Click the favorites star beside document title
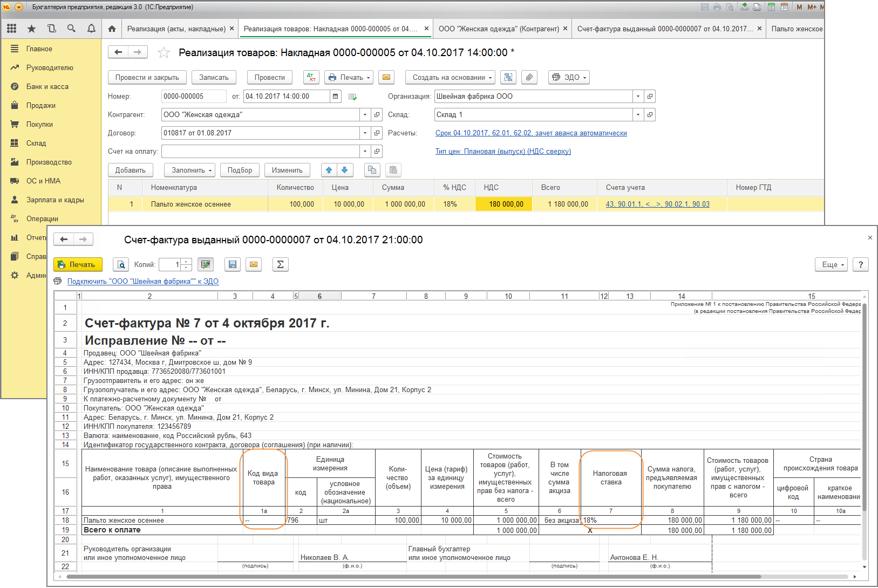878x588 pixels. click(x=164, y=52)
